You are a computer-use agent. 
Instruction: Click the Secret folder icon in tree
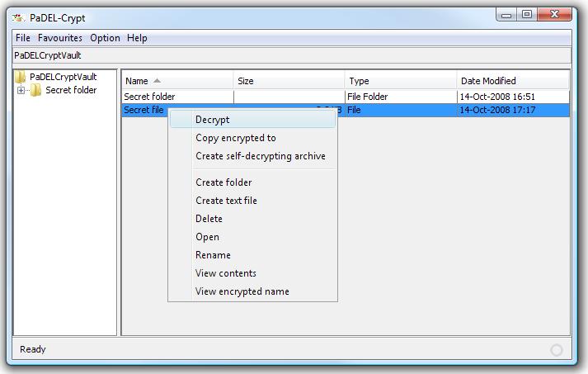coord(36,91)
